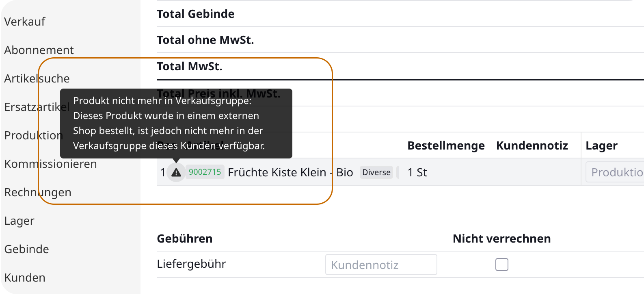Open Artikelsuche from the sidebar
The width and height of the screenshot is (644, 295).
37,78
